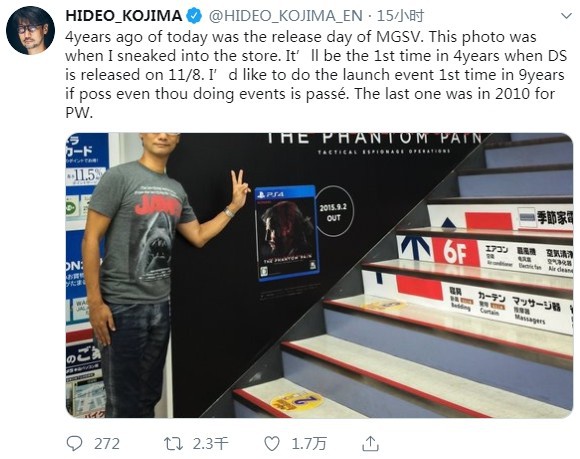
Task: Retweet this post using the arrows icon
Action: click(173, 443)
